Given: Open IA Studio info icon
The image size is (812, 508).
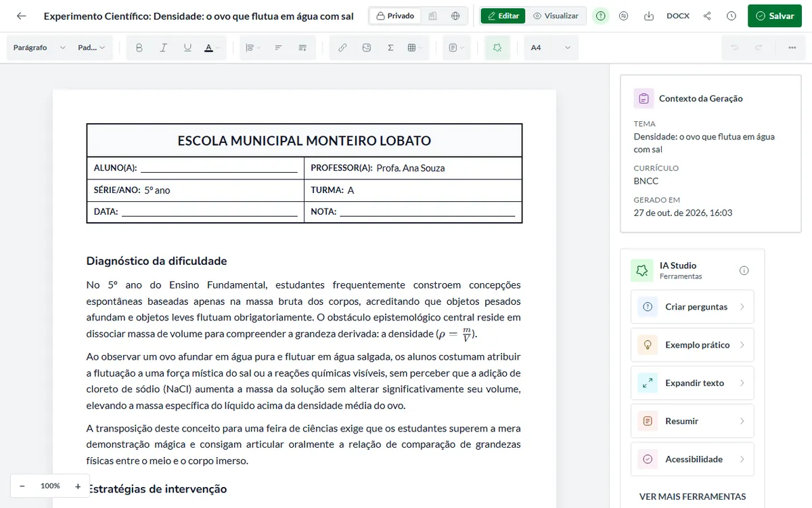Looking at the screenshot, I should click(744, 270).
